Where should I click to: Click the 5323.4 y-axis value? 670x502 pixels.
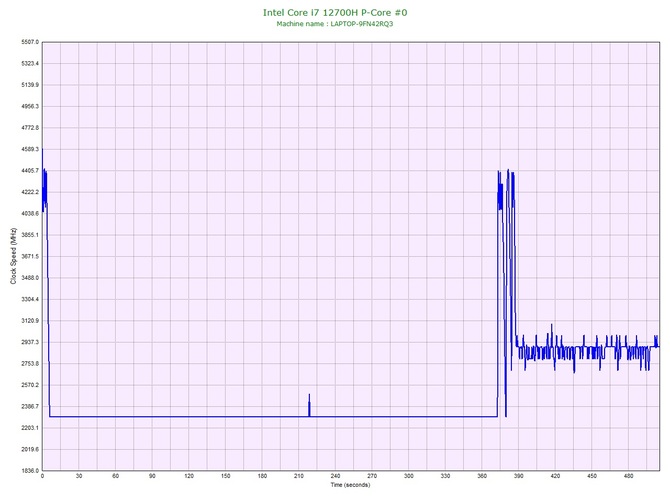[x=30, y=64]
